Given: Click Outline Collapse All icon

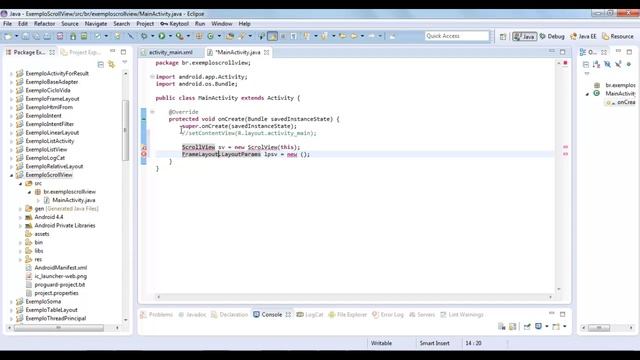Looking at the screenshot, I should 586,64.
